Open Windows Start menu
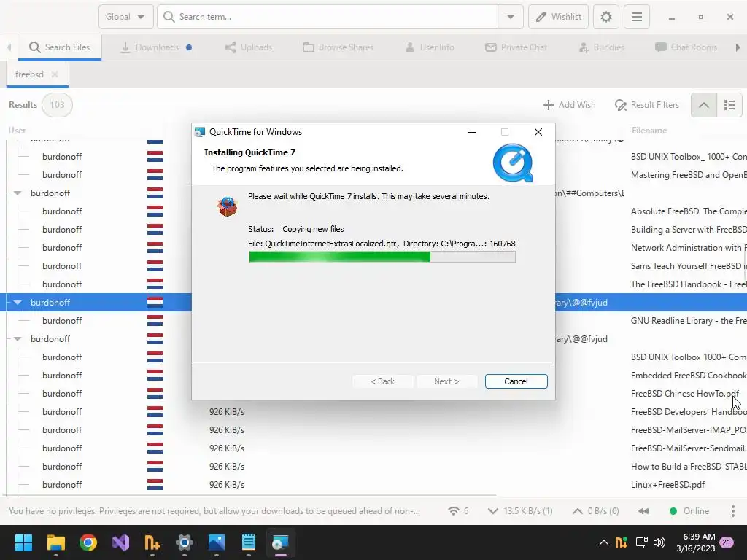Viewport: 747px width, 560px height. pyautogui.click(x=23, y=542)
